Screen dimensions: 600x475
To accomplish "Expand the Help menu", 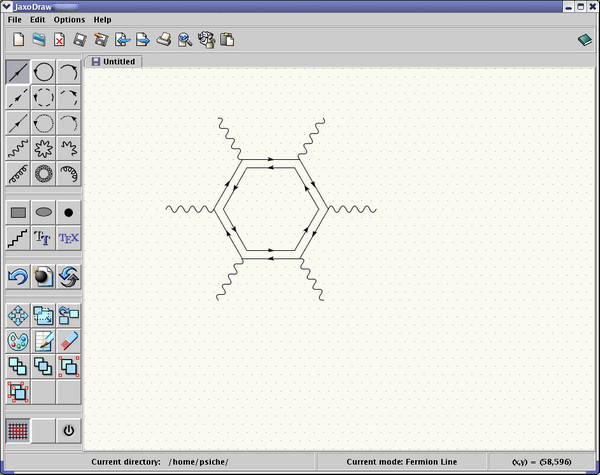I will (x=103, y=19).
